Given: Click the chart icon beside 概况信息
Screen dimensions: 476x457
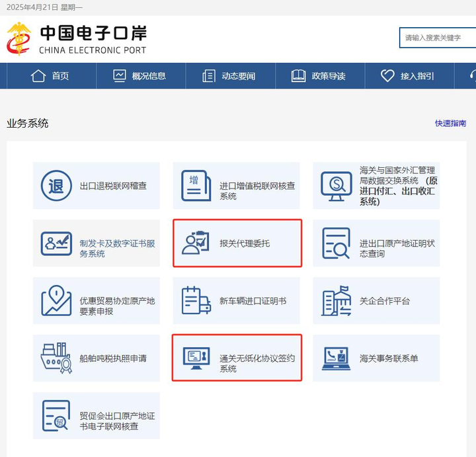Looking at the screenshot, I should tap(119, 75).
